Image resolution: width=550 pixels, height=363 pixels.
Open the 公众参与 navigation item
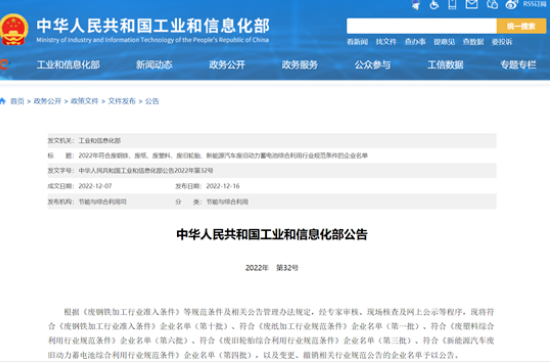[x=373, y=65]
